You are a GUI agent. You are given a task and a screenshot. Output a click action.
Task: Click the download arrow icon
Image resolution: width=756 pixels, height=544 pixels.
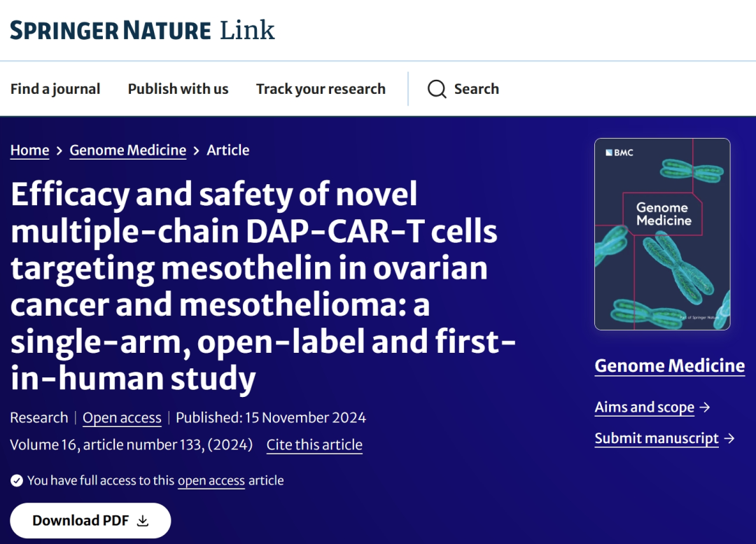pos(143,521)
